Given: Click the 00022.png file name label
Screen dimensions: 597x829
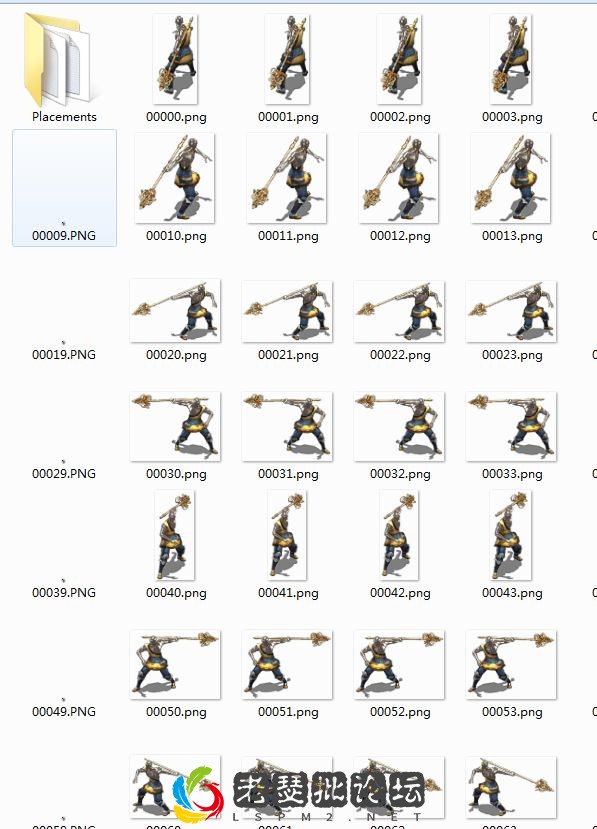Looking at the screenshot, I should tap(400, 355).
